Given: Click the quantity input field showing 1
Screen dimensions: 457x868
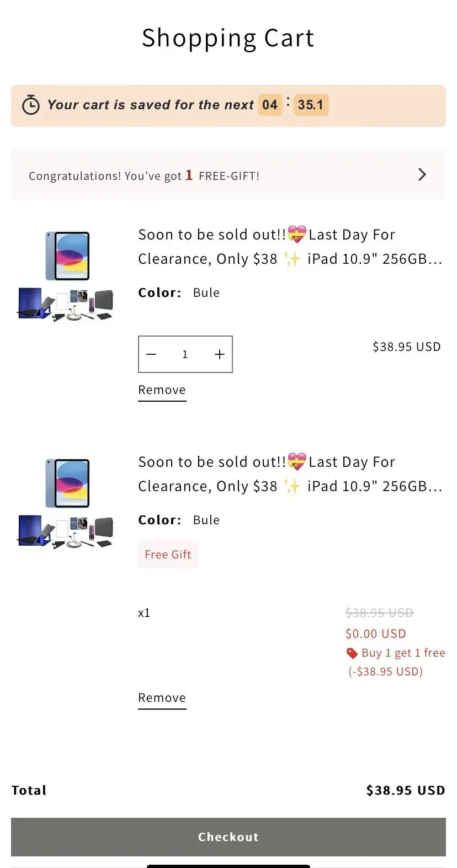Looking at the screenshot, I should [185, 354].
